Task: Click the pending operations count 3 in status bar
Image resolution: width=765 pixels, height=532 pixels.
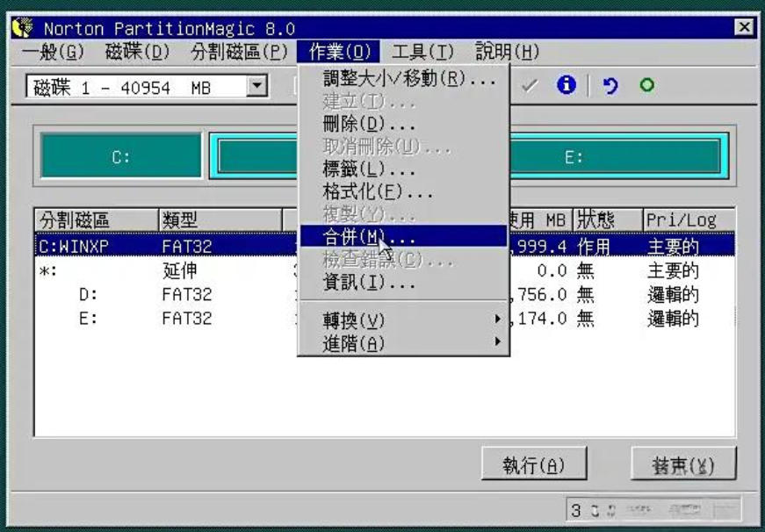Action: 576,511
